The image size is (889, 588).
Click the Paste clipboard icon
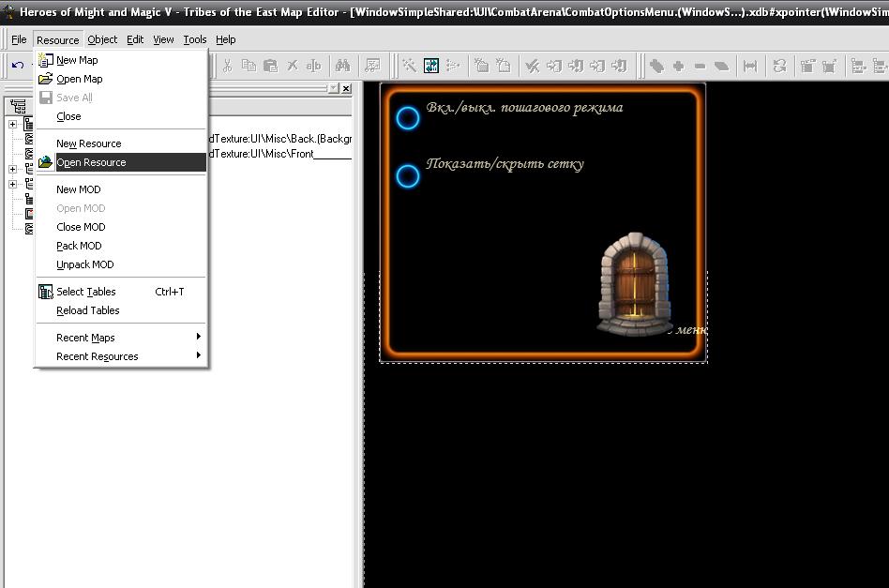(270, 66)
